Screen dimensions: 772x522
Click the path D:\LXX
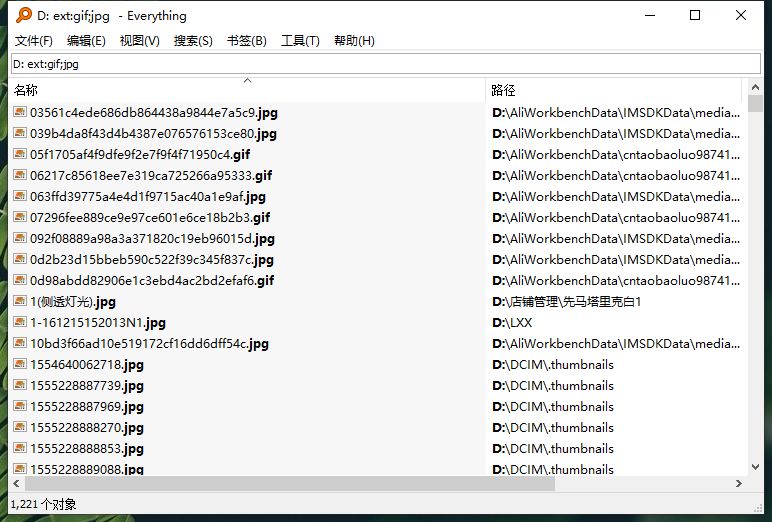click(x=512, y=323)
